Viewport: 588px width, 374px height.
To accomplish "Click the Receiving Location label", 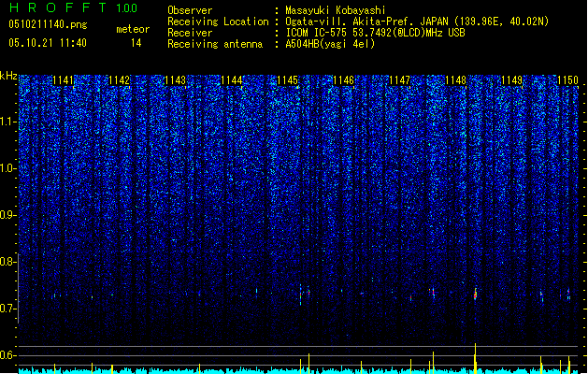I will click(x=218, y=22).
